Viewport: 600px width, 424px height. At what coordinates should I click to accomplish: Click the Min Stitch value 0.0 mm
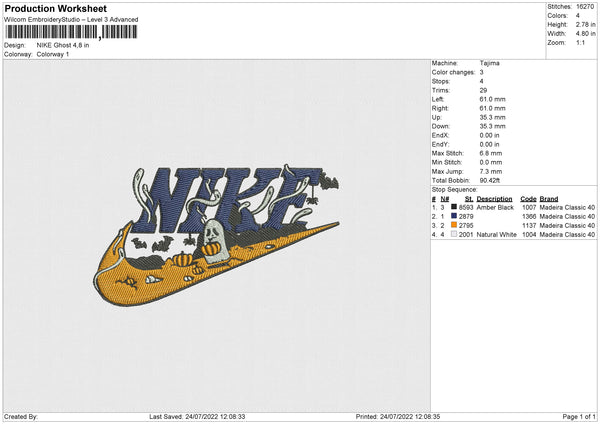click(491, 162)
